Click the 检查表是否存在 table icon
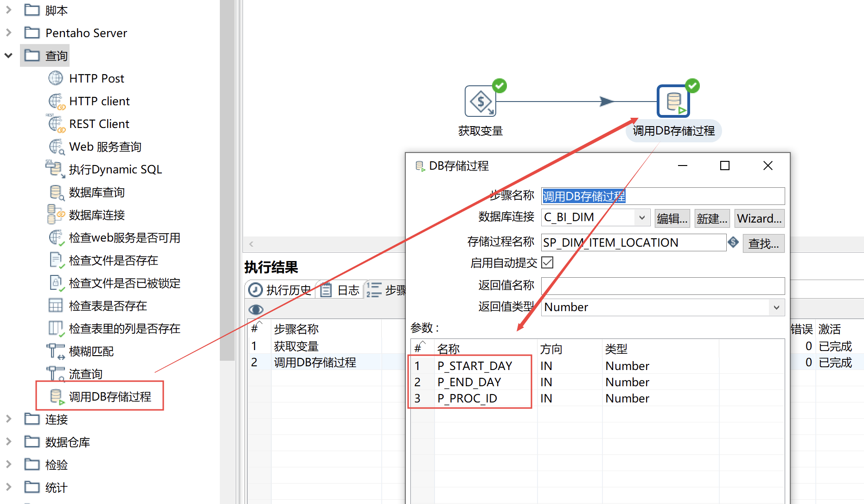This screenshot has height=504, width=864. (56, 306)
